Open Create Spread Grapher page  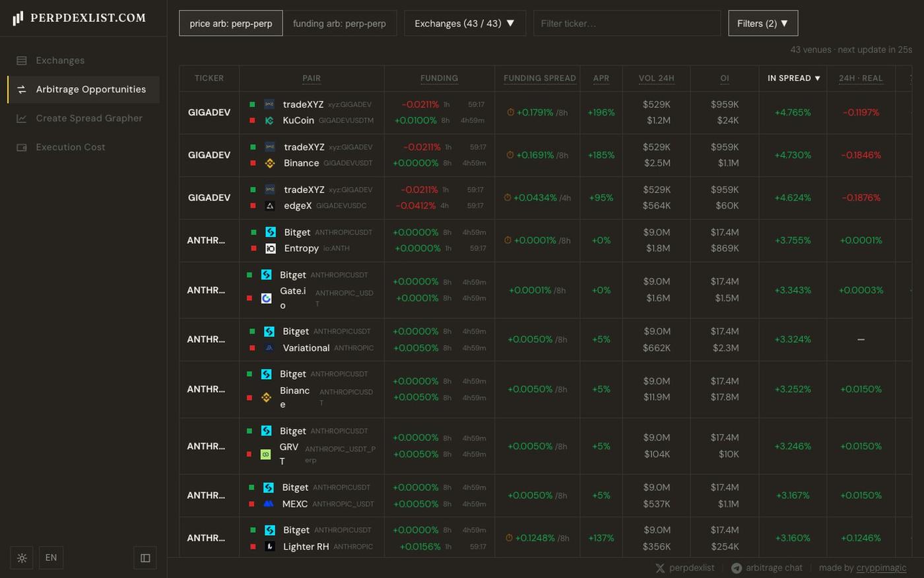tap(83, 118)
